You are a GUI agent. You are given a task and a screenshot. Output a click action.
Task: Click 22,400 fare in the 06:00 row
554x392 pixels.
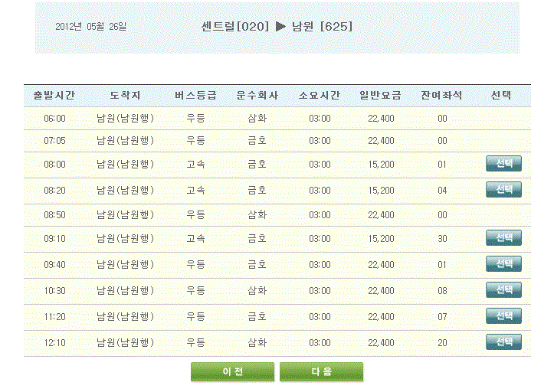click(381, 119)
